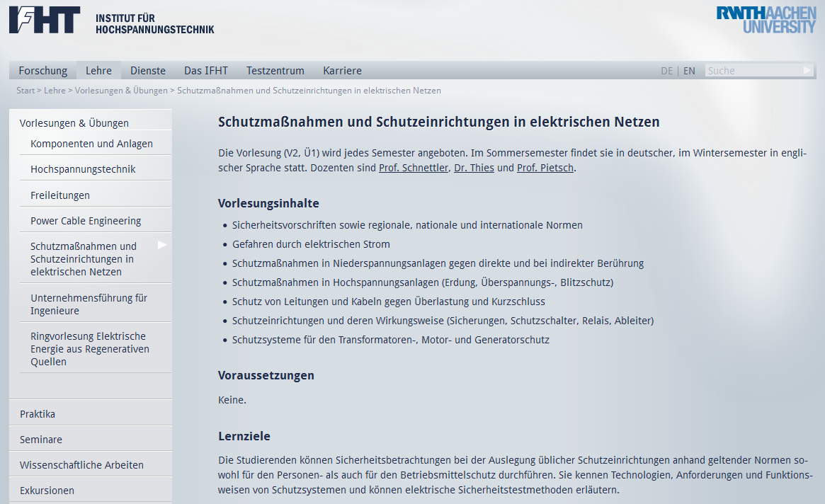Open the Seminare sidebar section
The height and width of the screenshot is (504, 825).
click(x=41, y=440)
